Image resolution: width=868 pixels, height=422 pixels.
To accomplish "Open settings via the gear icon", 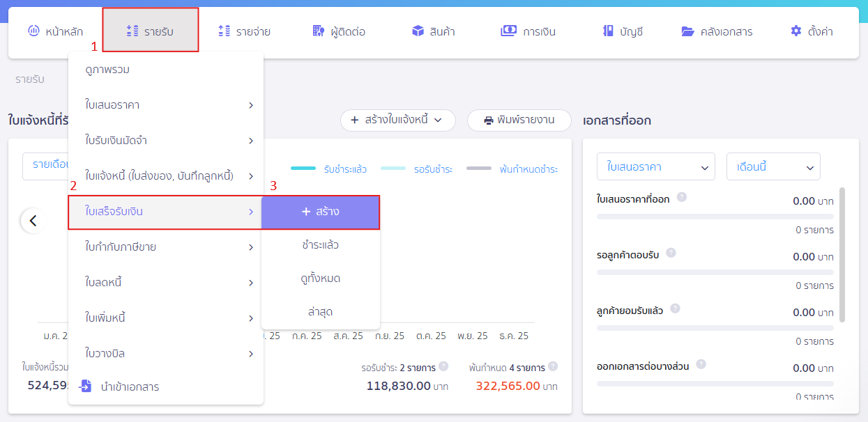I will click(x=796, y=31).
